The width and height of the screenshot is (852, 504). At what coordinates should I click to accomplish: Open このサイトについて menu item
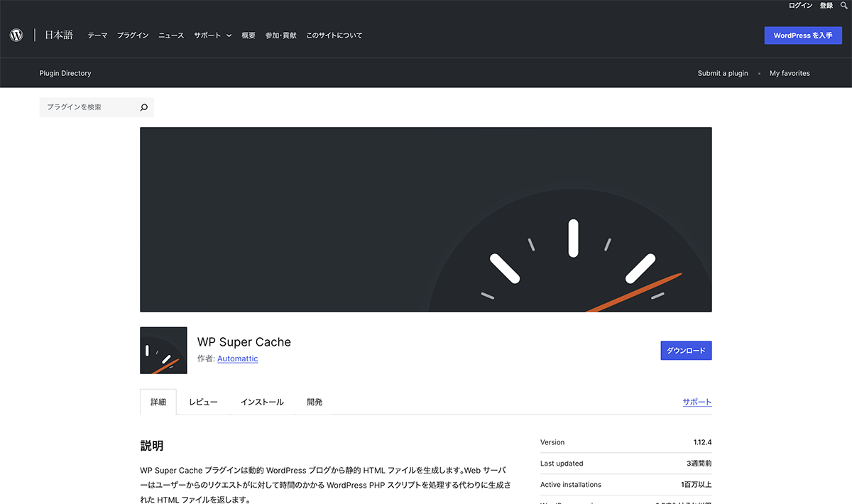click(334, 35)
